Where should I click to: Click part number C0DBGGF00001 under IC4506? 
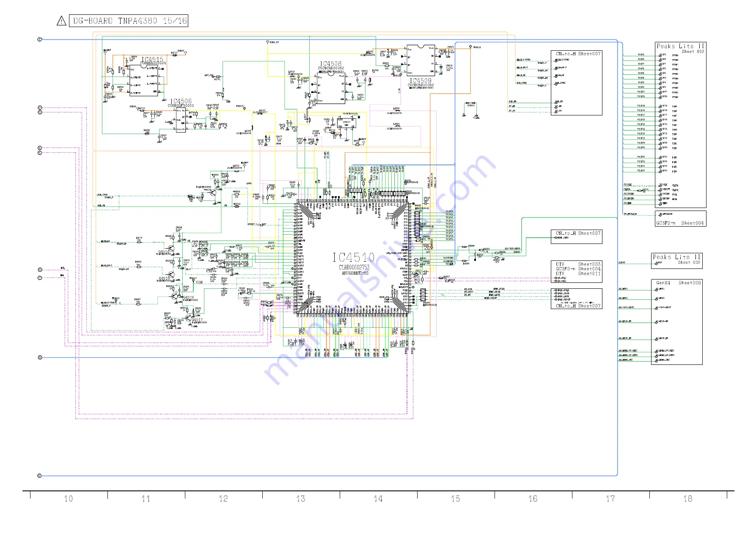click(181, 106)
